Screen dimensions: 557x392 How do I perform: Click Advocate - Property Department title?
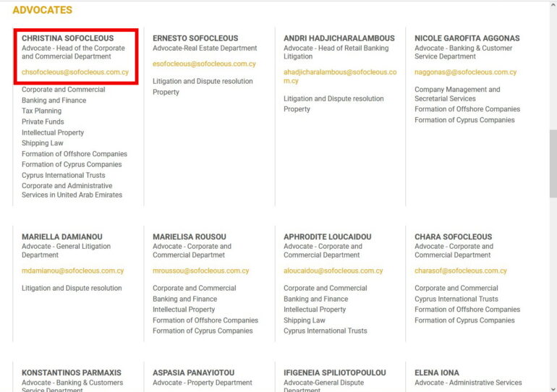[x=203, y=383]
